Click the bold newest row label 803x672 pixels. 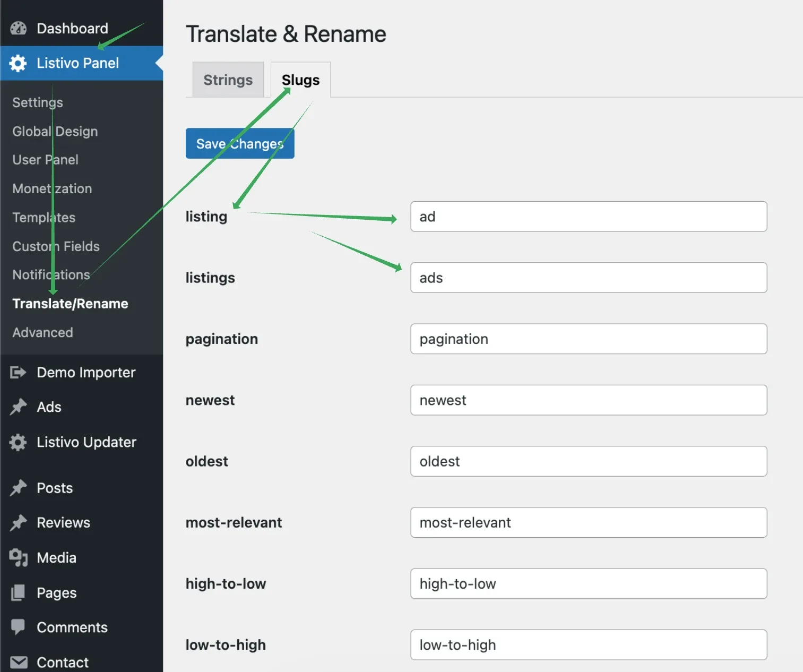[x=210, y=400]
